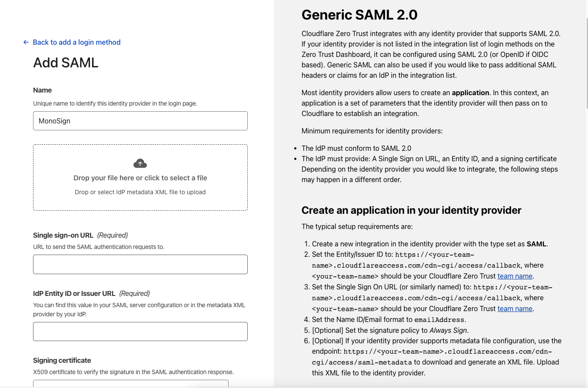Click the IdP metadata XML upload hint

tap(140, 192)
